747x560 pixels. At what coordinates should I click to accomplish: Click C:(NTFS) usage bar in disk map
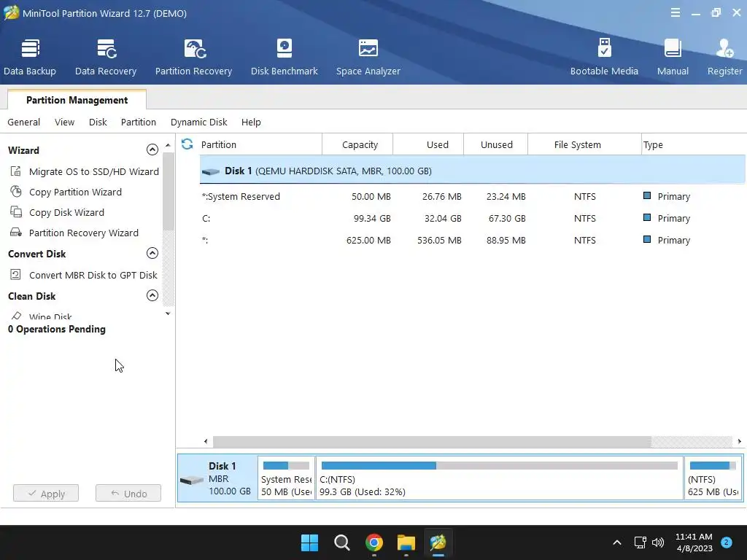[x=499, y=465]
